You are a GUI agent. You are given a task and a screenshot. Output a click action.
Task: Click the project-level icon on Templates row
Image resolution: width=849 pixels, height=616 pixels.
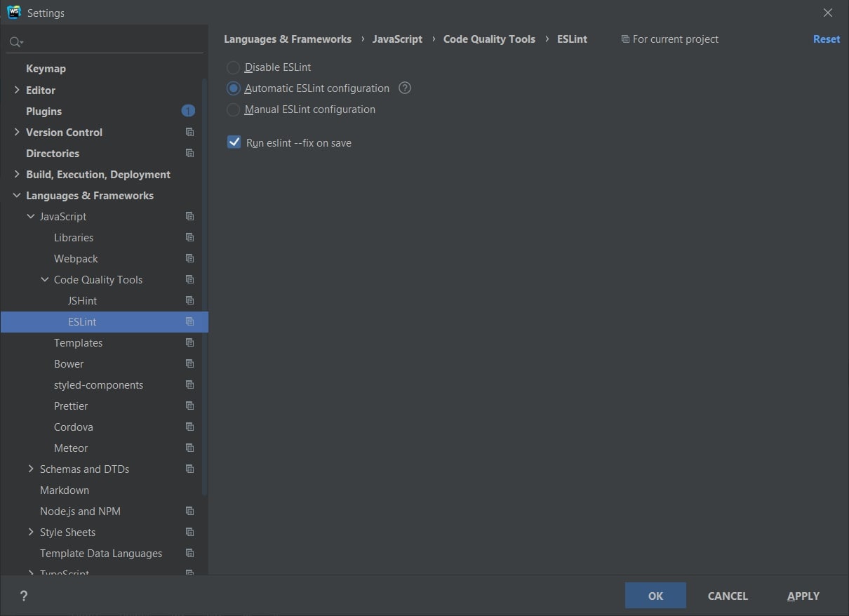(189, 342)
